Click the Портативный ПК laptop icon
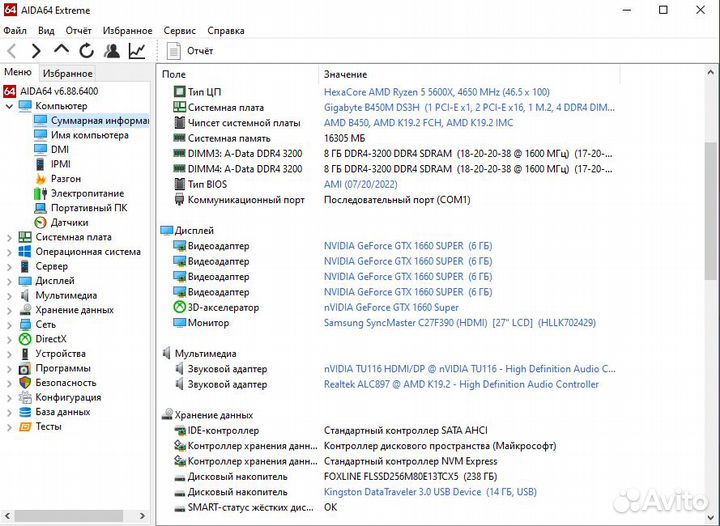This screenshot has height=526, width=720. (x=40, y=208)
